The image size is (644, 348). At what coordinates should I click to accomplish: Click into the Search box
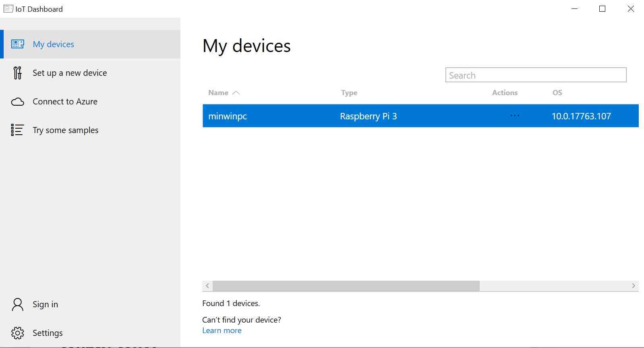click(536, 75)
